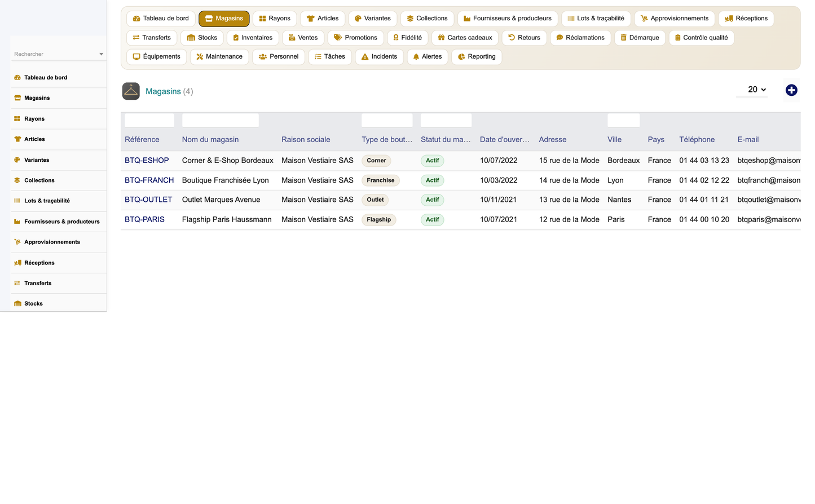Image resolution: width=815 pixels, height=504 pixels.
Task: Sort by Date d'ouverture column header
Action: click(505, 139)
